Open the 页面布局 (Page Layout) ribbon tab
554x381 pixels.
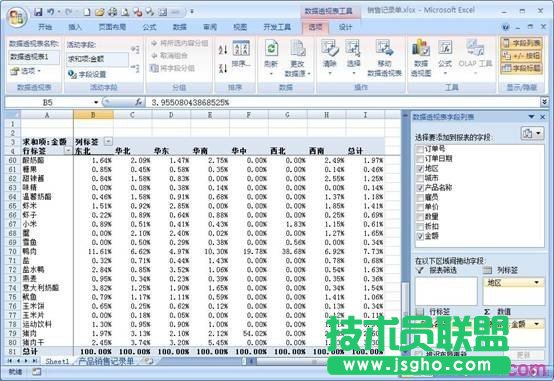(112, 27)
